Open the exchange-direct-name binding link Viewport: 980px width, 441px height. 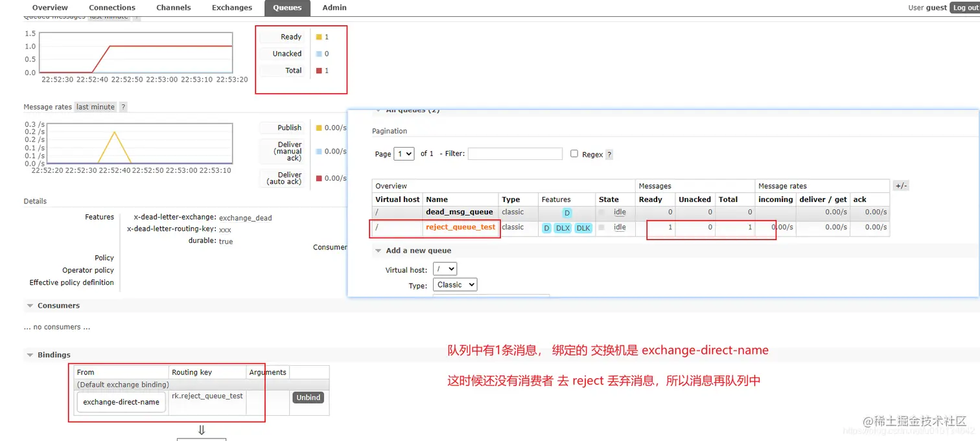point(121,402)
